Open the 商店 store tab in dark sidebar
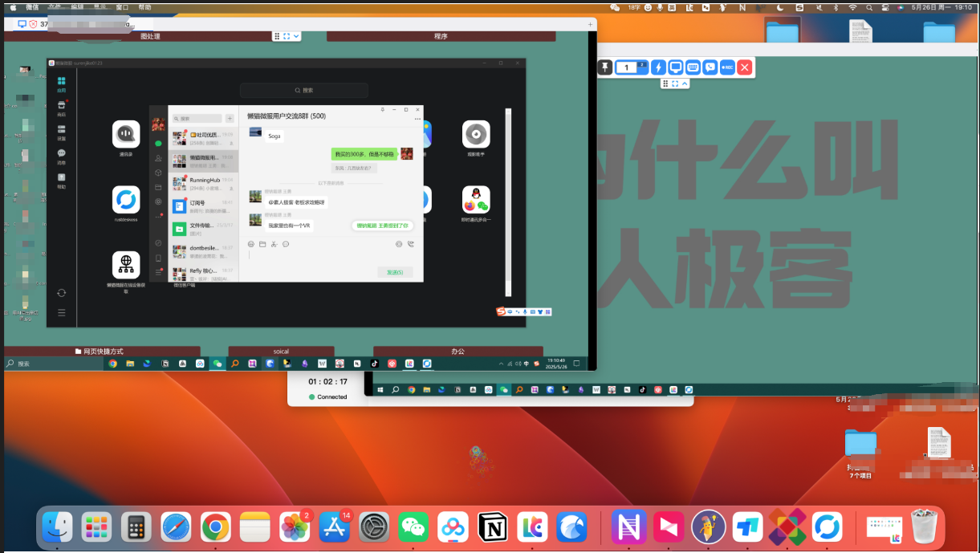The height and width of the screenshot is (553, 980). click(61, 108)
